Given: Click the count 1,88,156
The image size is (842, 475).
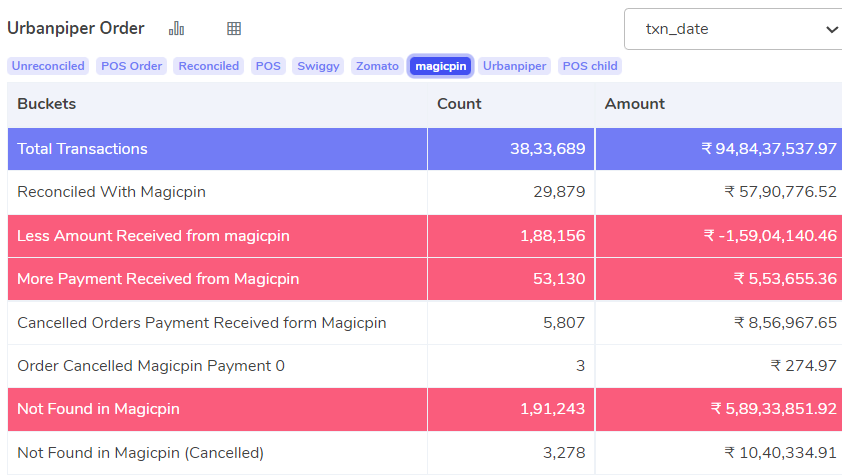Looking at the screenshot, I should [x=553, y=236].
